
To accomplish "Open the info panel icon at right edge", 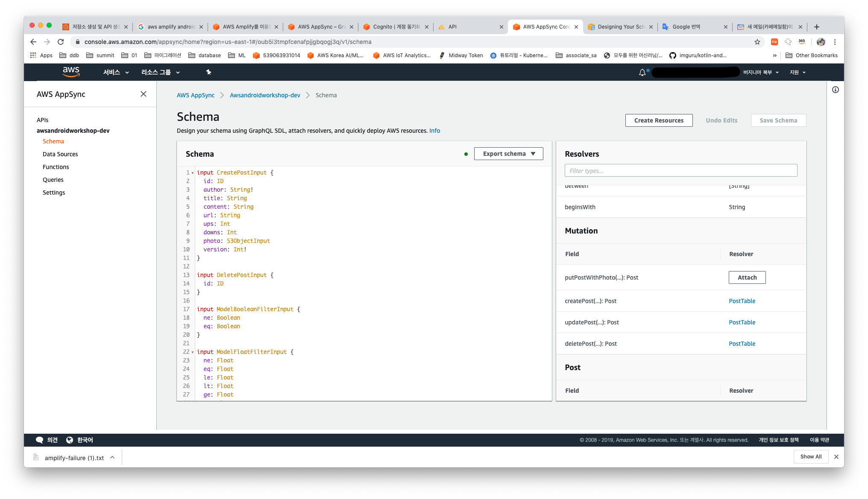I will coord(836,90).
